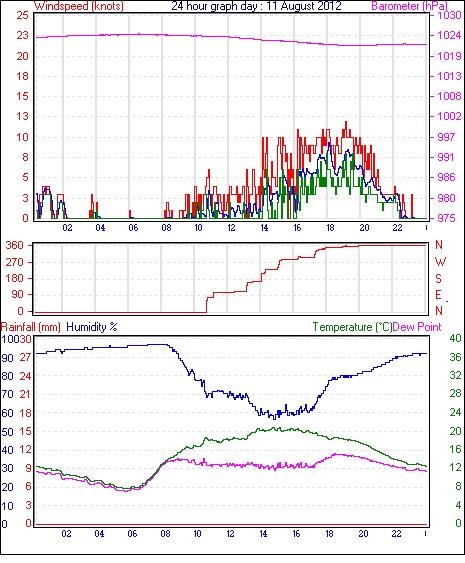The width and height of the screenshot is (465, 563).
Task: Click hour 06 marker under temperature graph
Action: [x=132, y=534]
